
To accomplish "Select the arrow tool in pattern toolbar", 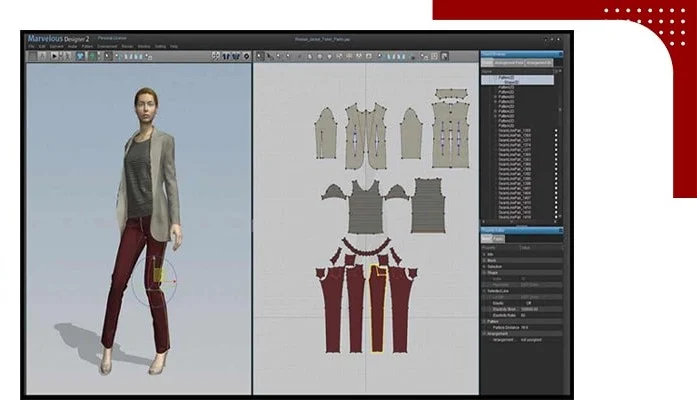I will 269,56.
